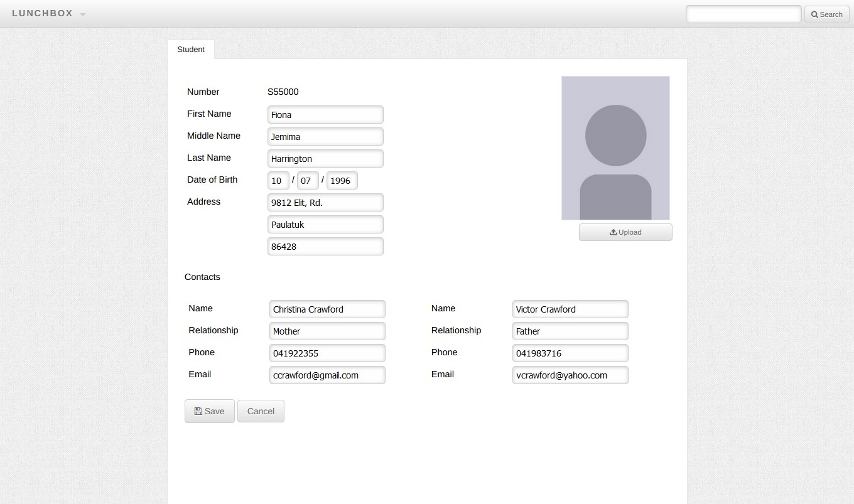Click the Save button with disk icon
The height and width of the screenshot is (504, 854).
(209, 411)
